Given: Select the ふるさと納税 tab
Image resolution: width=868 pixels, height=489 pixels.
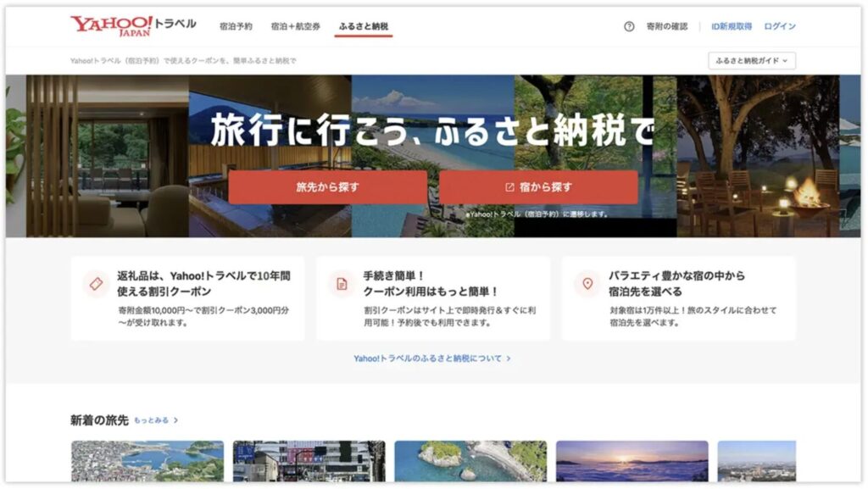Looking at the screenshot, I should point(363,26).
